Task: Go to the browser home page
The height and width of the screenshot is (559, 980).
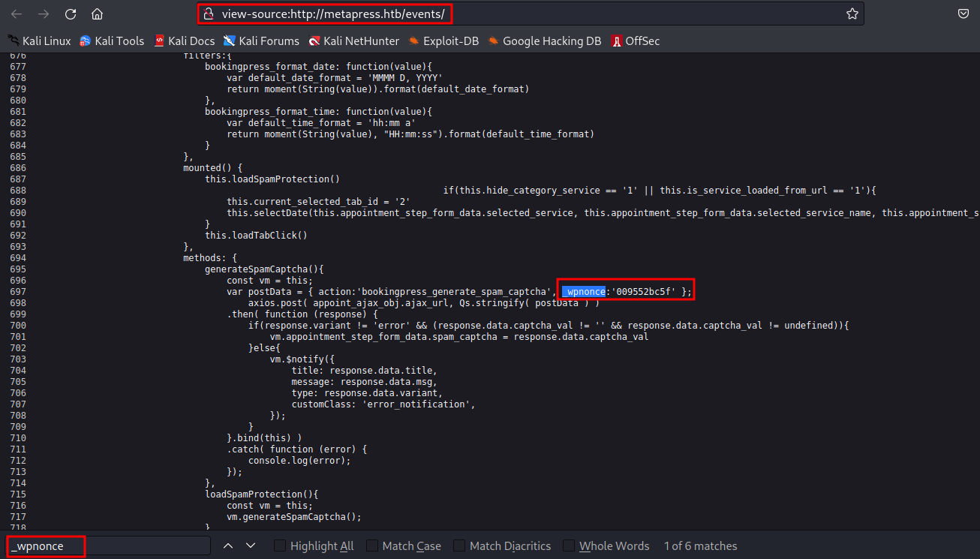Action: (97, 14)
